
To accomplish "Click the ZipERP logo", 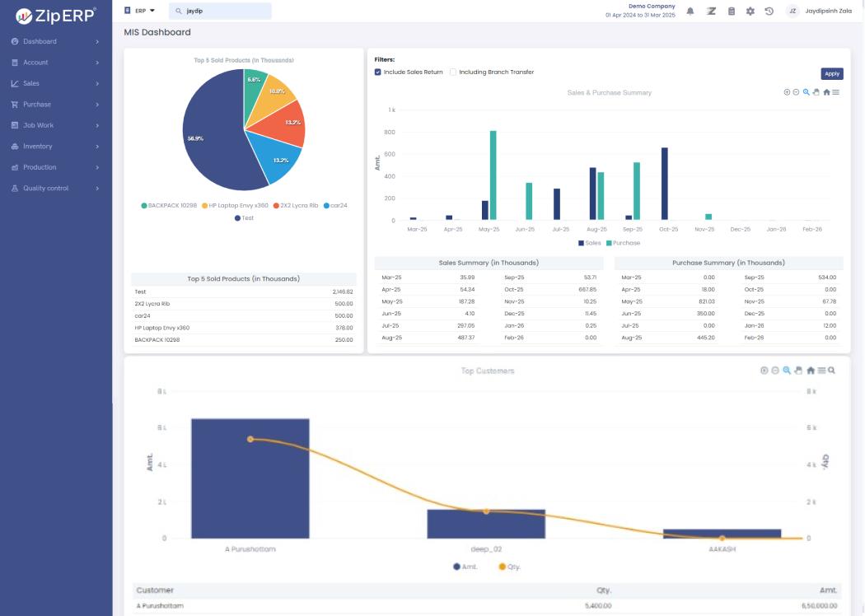I will click(56, 16).
